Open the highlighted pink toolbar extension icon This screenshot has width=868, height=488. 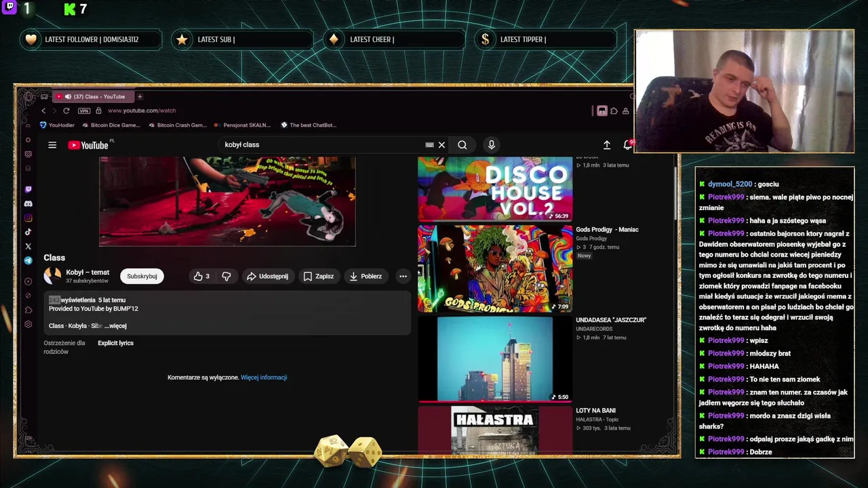click(x=601, y=110)
